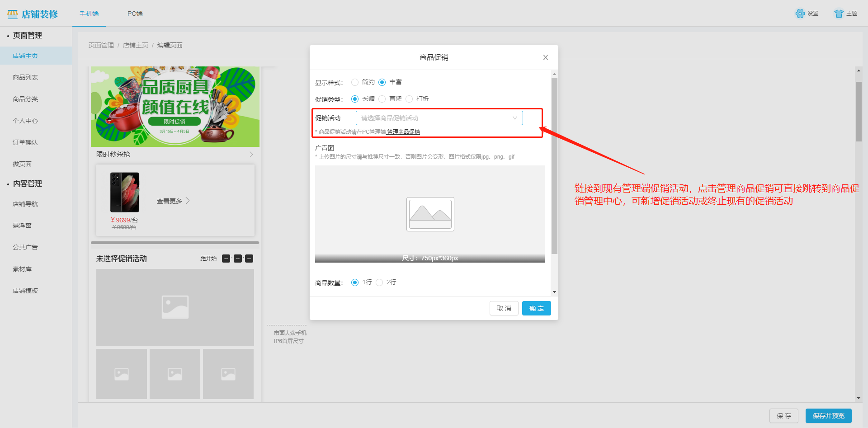
Task: Click the image placeholder in the 广告图 upload area
Action: pyautogui.click(x=430, y=214)
